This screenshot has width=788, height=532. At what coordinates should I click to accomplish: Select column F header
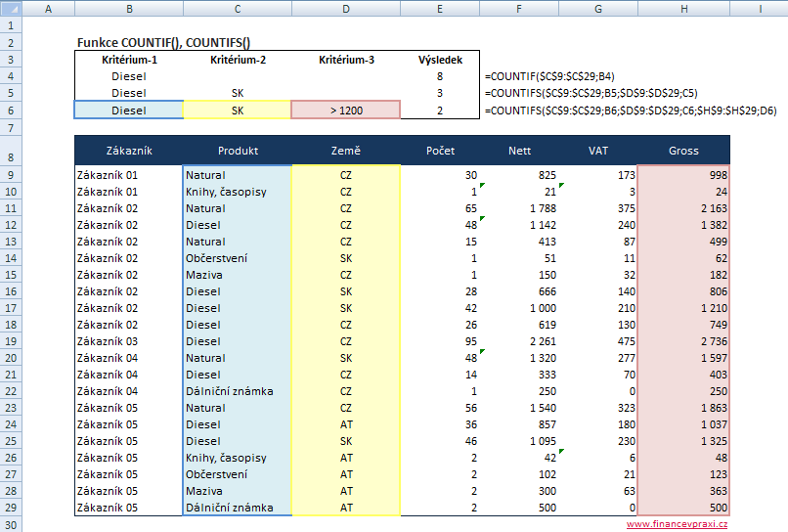(519, 9)
